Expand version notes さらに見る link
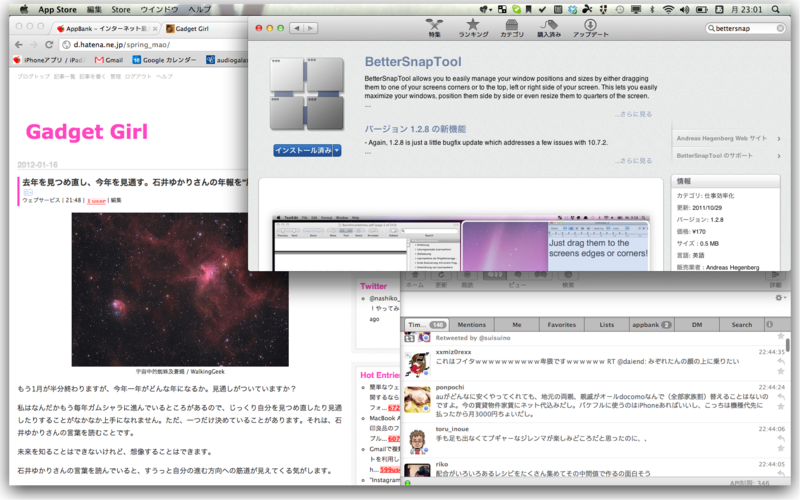Viewport: 800px width, 500px height. [x=633, y=161]
